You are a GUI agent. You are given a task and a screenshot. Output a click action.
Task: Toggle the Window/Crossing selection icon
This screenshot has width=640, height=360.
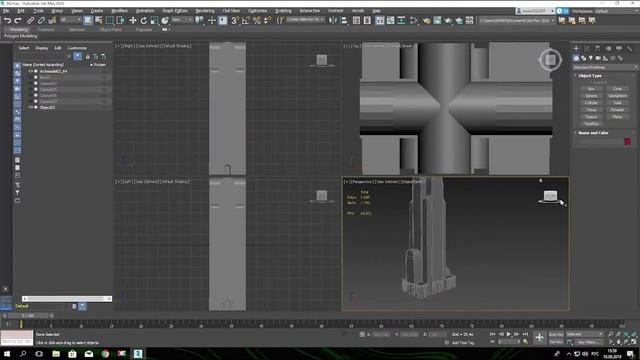coord(121,20)
